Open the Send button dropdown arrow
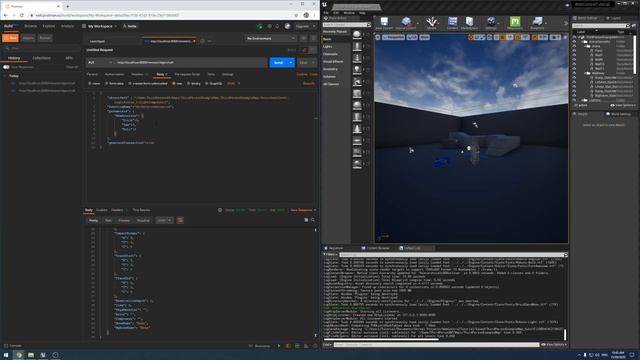Image resolution: width=640 pixels, height=360 pixels. point(291,62)
